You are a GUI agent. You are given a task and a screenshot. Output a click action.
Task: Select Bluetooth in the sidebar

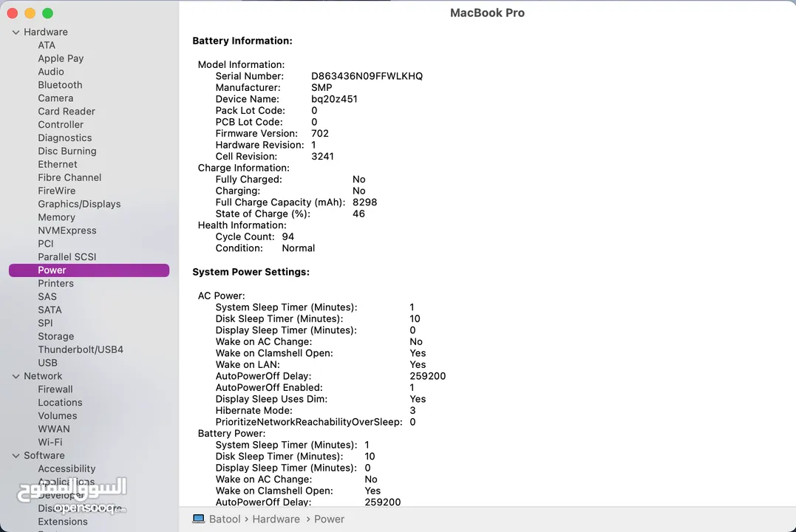pos(60,85)
